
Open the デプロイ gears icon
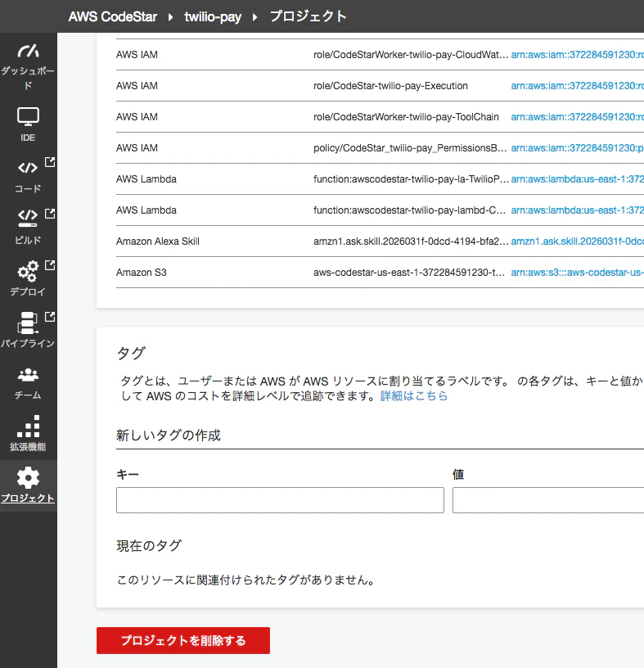click(x=28, y=271)
